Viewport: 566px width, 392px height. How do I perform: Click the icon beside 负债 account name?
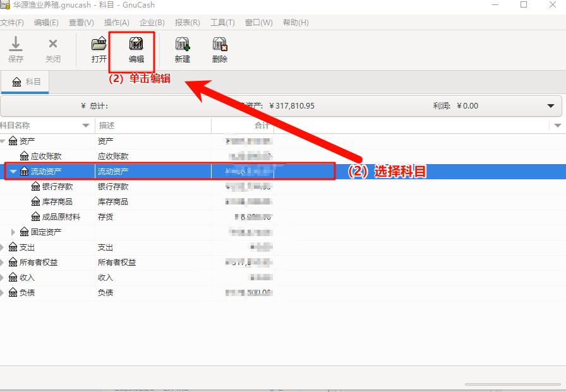coord(13,292)
